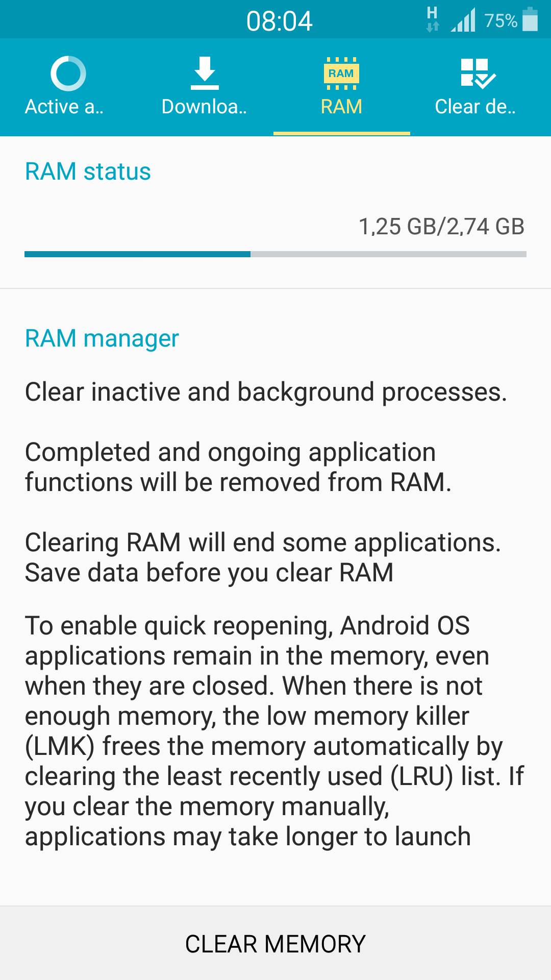Select the yellow RAM chip icon

click(x=341, y=73)
